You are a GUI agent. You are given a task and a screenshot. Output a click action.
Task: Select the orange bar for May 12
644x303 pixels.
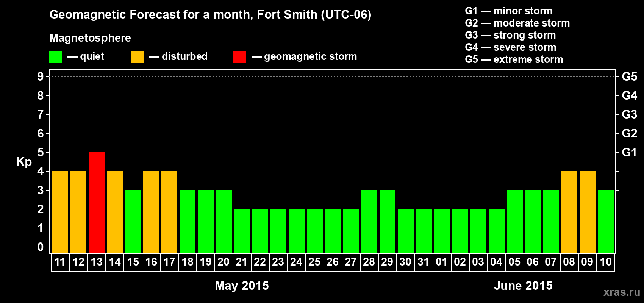tap(78, 212)
